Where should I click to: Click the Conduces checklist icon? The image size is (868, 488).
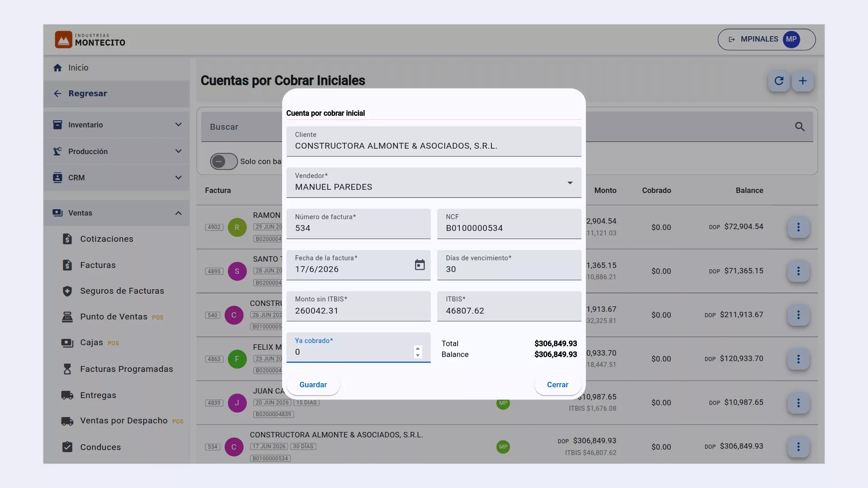click(67, 447)
